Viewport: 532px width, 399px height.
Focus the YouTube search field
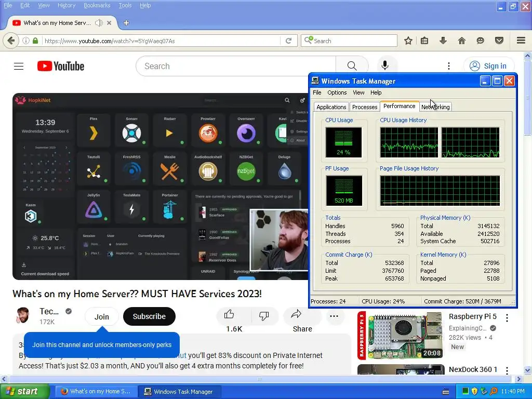(x=236, y=66)
